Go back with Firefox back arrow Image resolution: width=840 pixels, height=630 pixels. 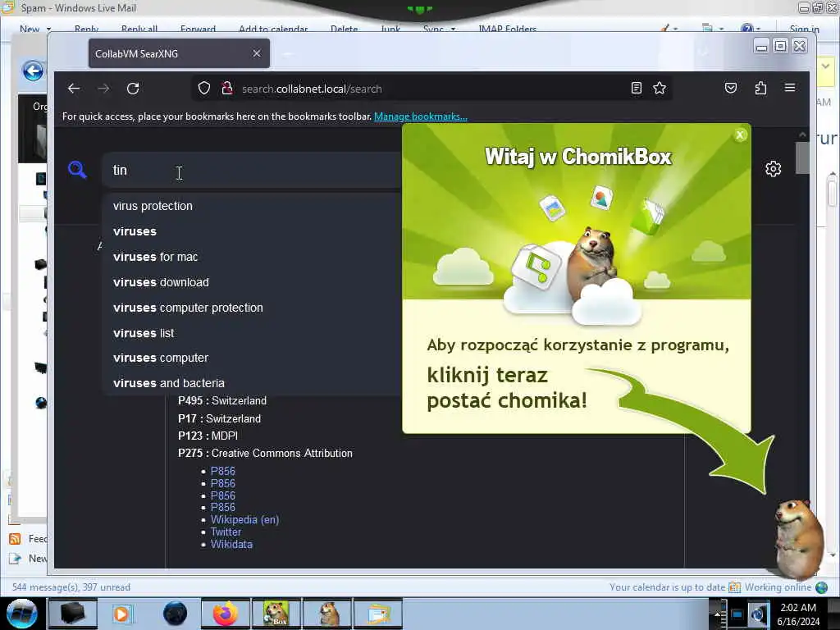(74, 89)
